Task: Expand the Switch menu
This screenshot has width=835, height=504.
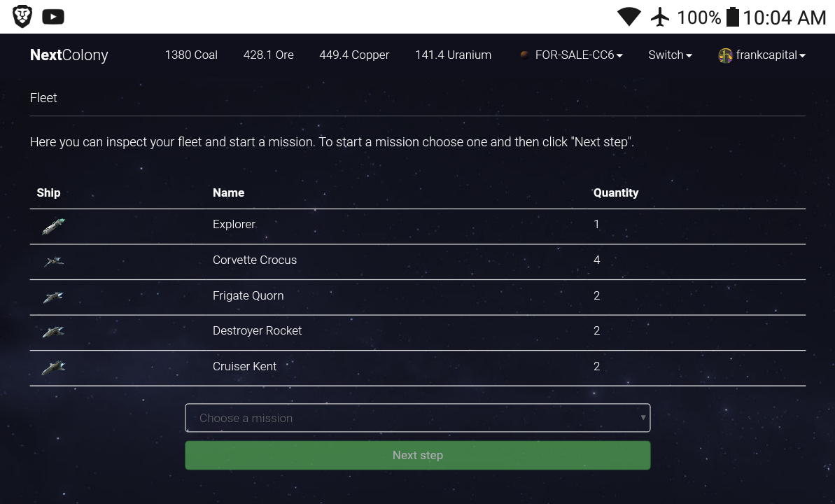Action: click(670, 55)
